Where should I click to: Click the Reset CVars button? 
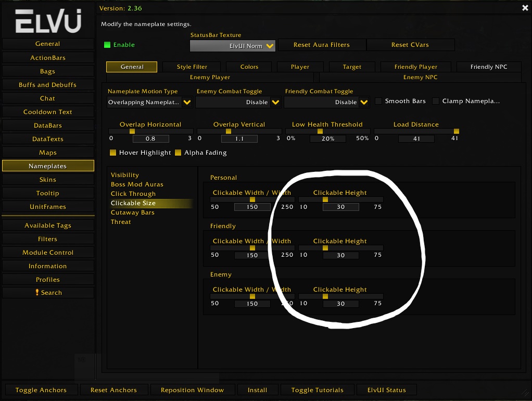pyautogui.click(x=410, y=45)
